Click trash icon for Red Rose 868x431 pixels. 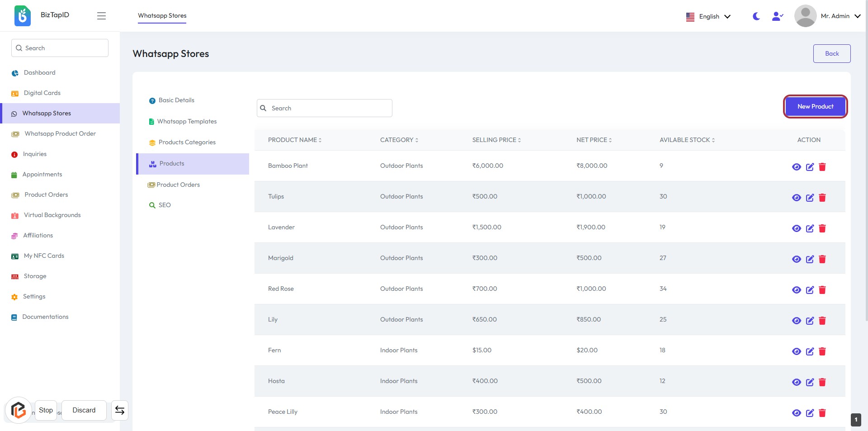tap(822, 290)
